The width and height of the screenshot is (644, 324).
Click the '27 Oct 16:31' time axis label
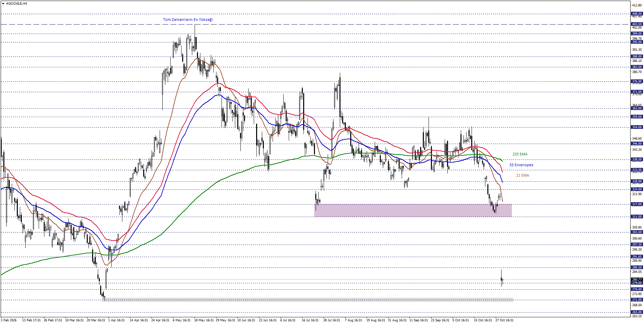(504, 320)
